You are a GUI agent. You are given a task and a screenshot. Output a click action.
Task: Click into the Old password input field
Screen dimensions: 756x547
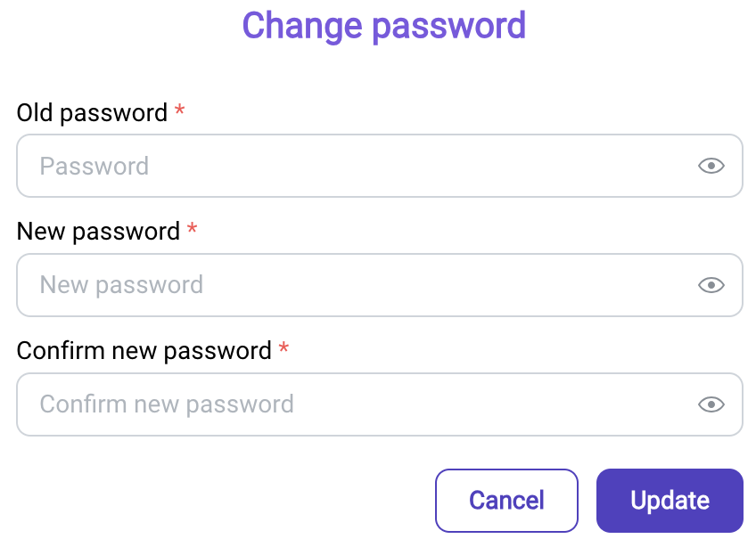[380, 166]
